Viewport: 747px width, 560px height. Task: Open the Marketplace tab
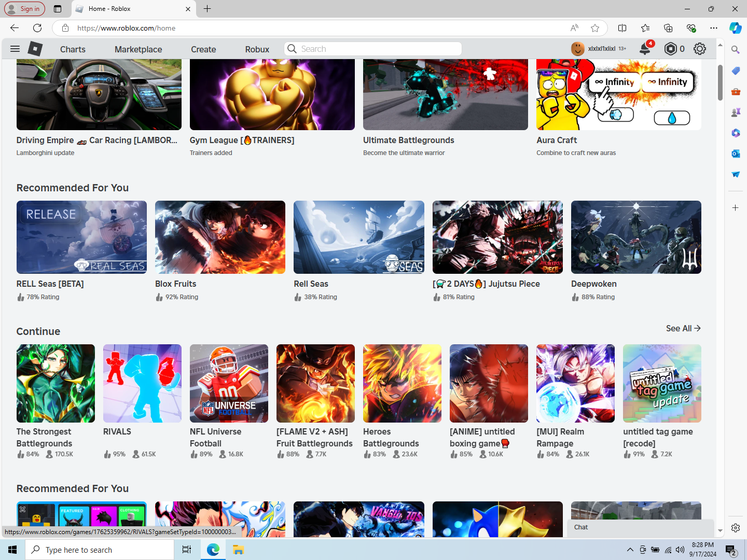coord(138,49)
